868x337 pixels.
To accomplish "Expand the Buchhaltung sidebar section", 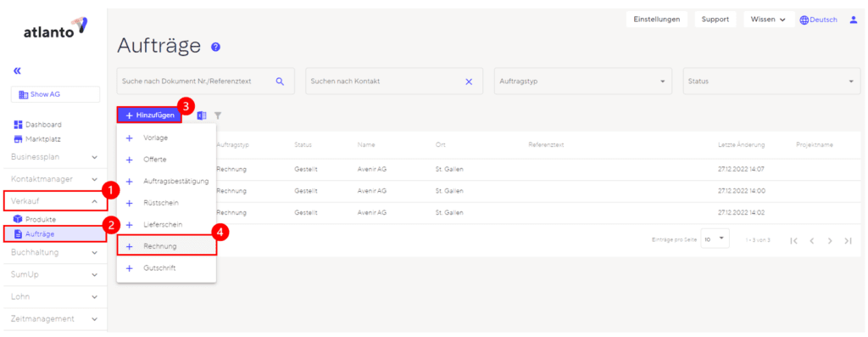I will [x=53, y=252].
